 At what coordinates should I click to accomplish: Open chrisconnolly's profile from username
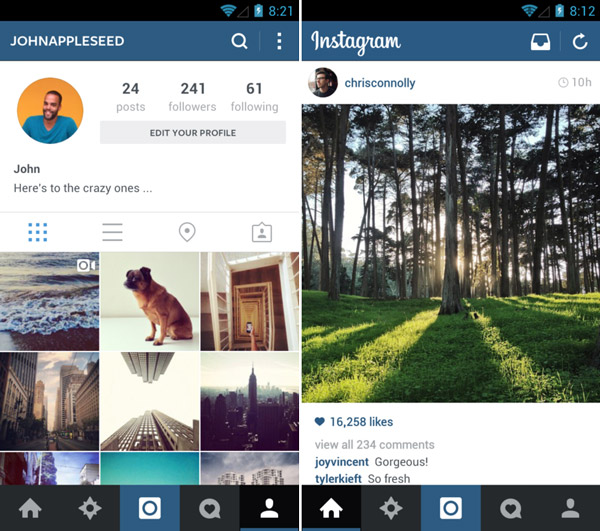[x=380, y=83]
